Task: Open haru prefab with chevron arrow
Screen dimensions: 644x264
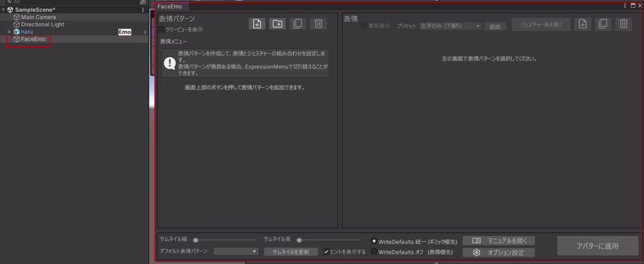Action: click(x=144, y=32)
